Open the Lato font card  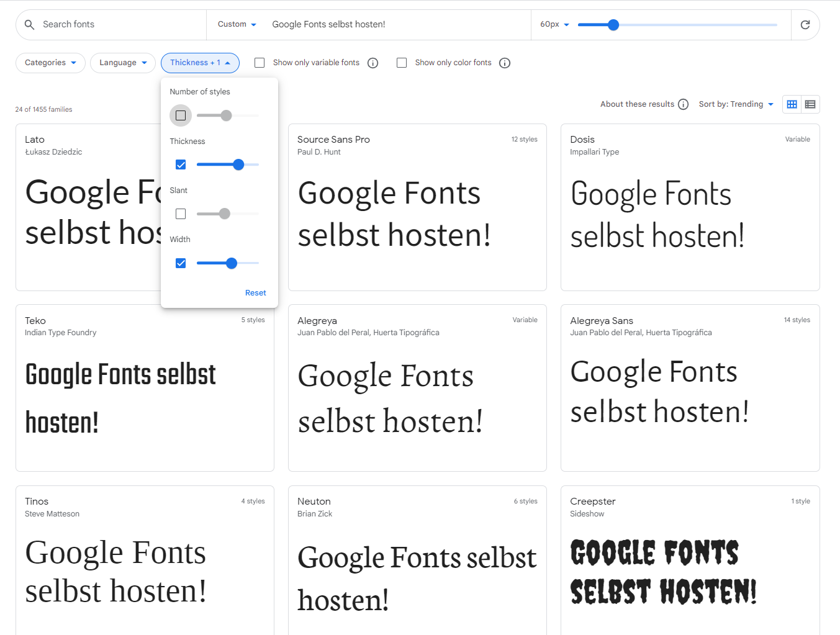tap(88, 207)
